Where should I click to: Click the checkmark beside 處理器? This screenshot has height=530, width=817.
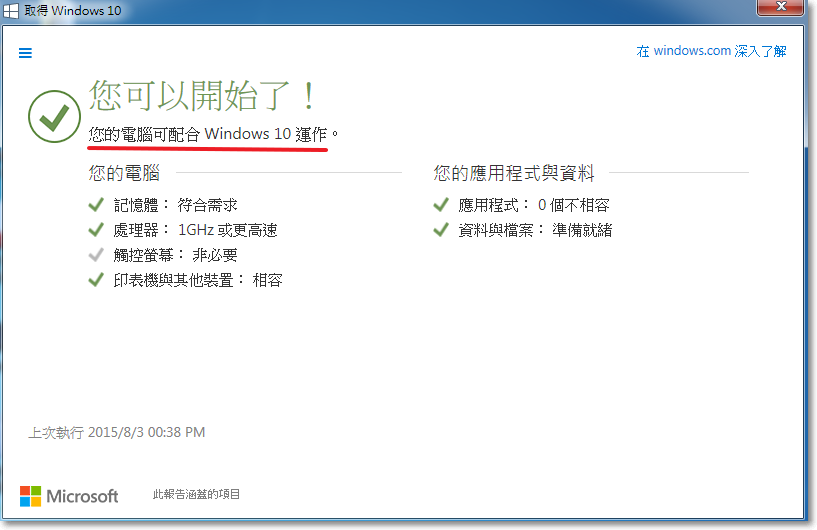pos(96,230)
